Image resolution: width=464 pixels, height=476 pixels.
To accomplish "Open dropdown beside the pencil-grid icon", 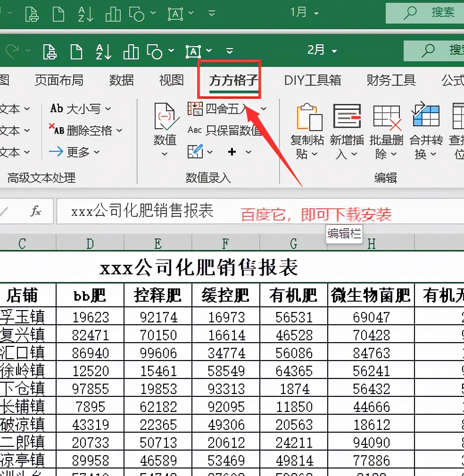I will (210, 152).
